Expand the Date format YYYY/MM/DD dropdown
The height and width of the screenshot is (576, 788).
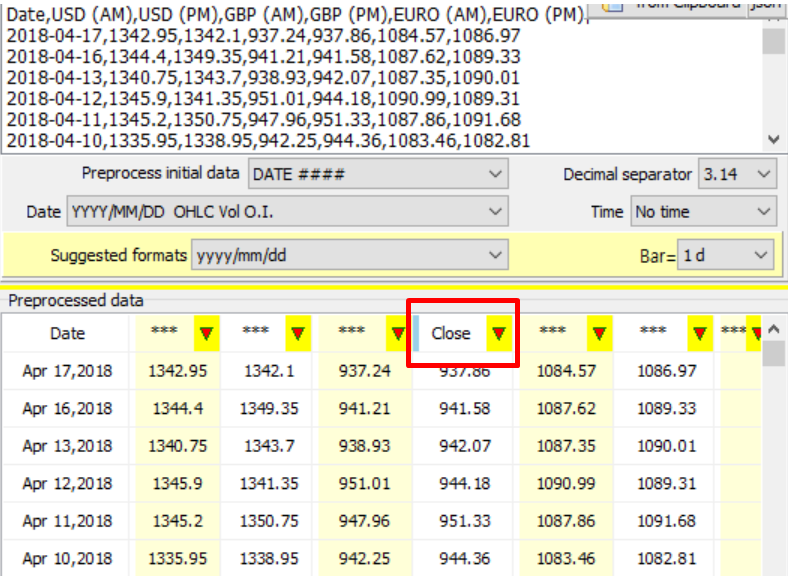(x=288, y=212)
